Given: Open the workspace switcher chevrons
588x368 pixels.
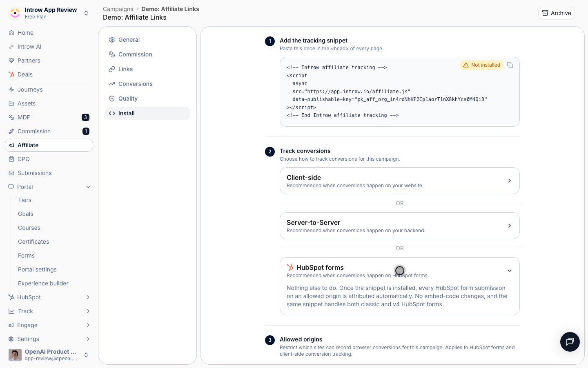Looking at the screenshot, I should pyautogui.click(x=86, y=13).
